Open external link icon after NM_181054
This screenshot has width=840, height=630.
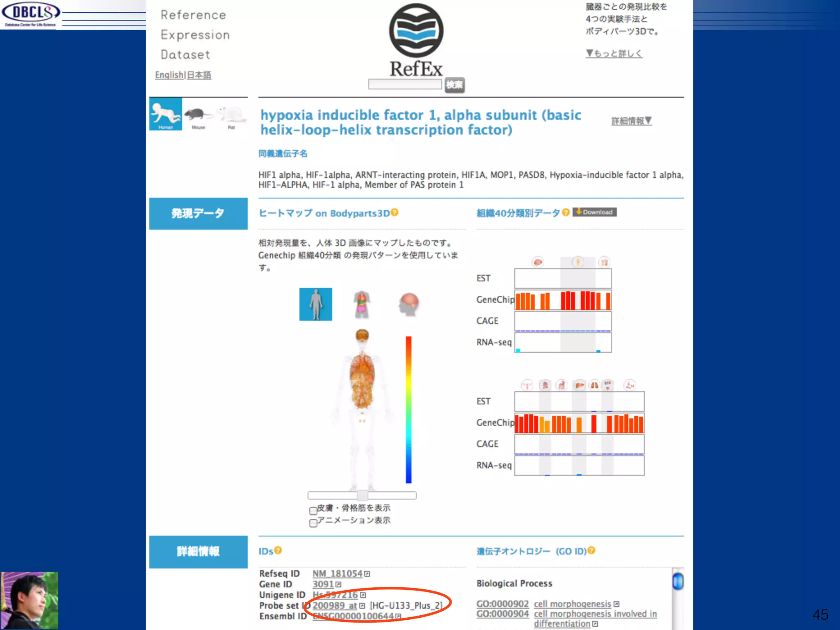click(367, 574)
